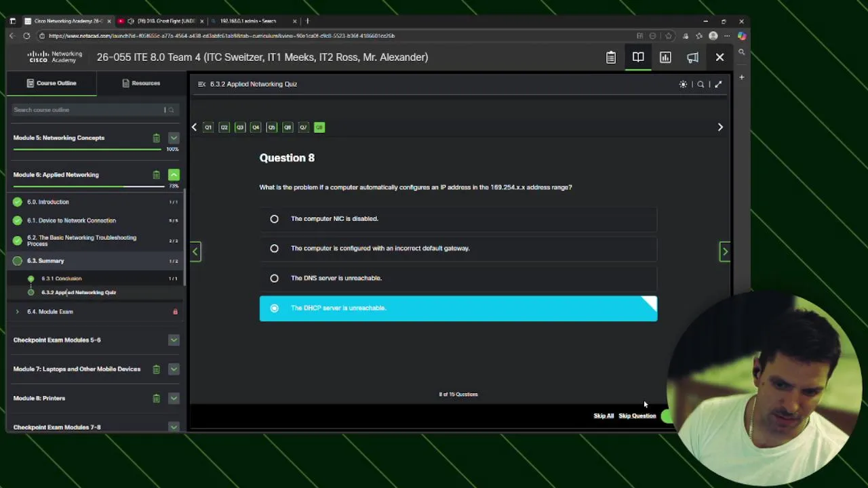
Task: Click the search icon in course outline field
Action: coord(171,110)
